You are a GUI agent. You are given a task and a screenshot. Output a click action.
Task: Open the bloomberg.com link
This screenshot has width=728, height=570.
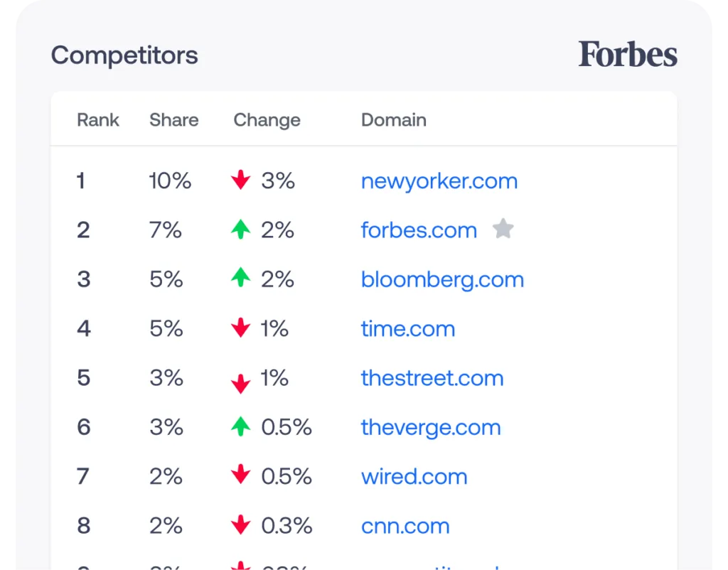pyautogui.click(x=442, y=279)
